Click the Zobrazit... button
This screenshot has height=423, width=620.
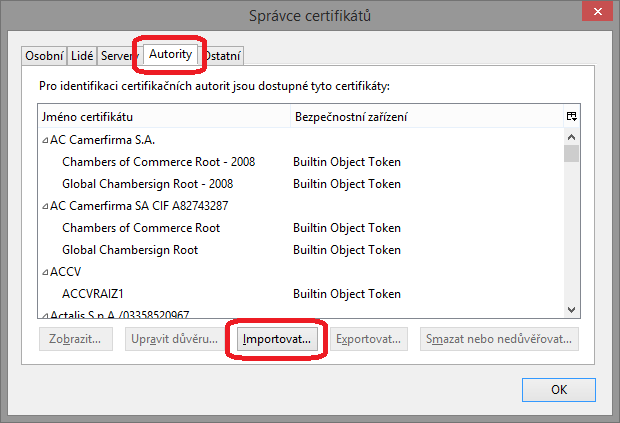point(75,339)
